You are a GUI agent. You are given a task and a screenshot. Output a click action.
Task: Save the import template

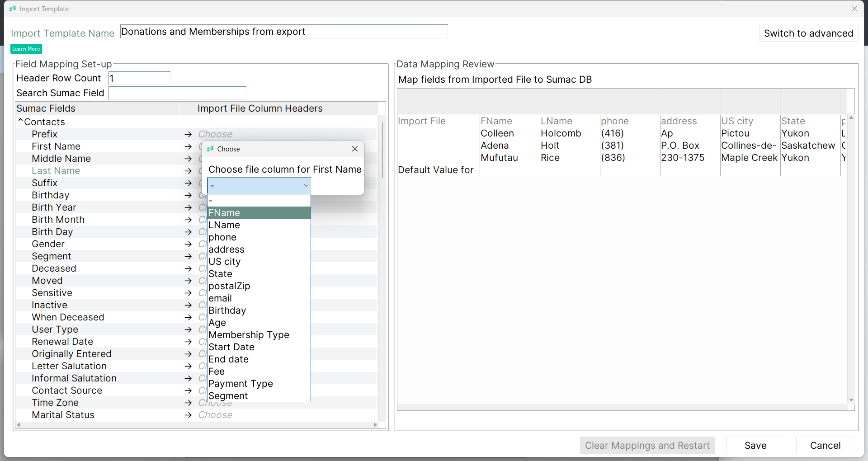tap(755, 446)
